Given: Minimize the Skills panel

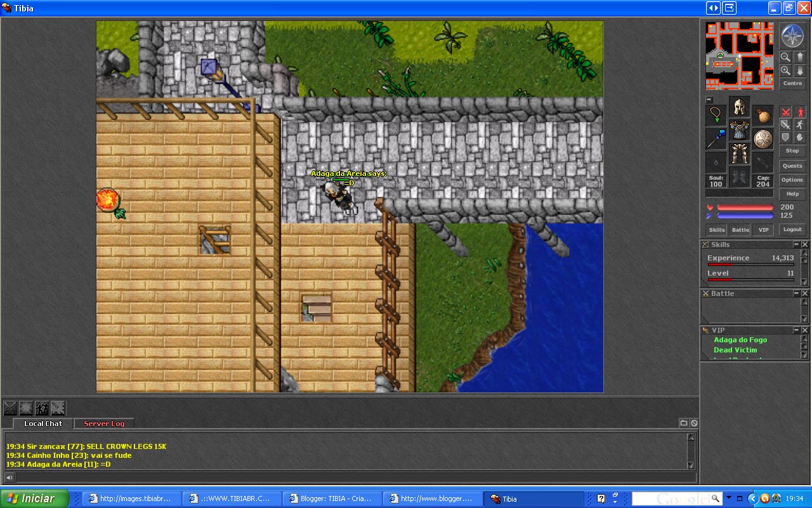Looking at the screenshot, I should (x=797, y=244).
